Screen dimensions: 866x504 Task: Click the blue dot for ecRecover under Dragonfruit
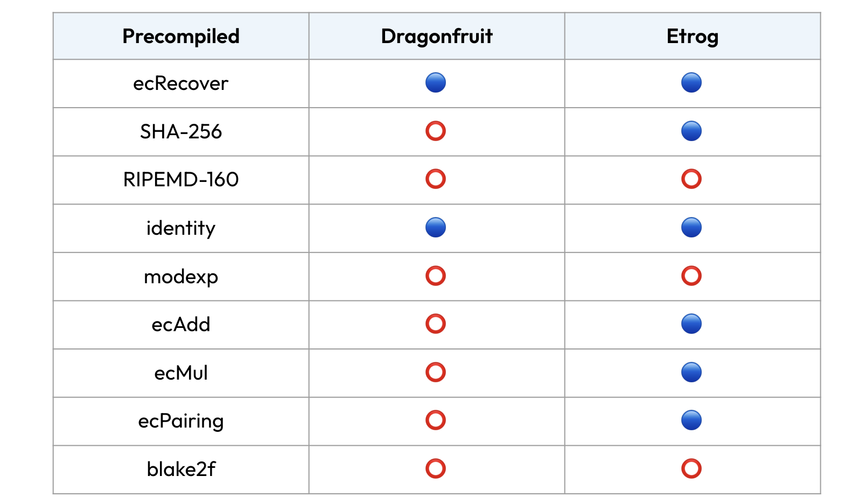pyautogui.click(x=436, y=83)
